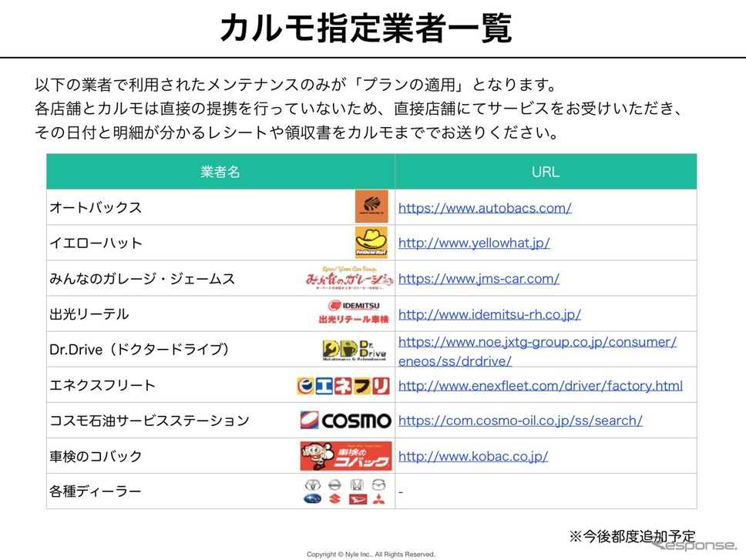Screen dimensions: 746x560
Task: Click the Mazda dealer emblem
Action: tap(378, 485)
